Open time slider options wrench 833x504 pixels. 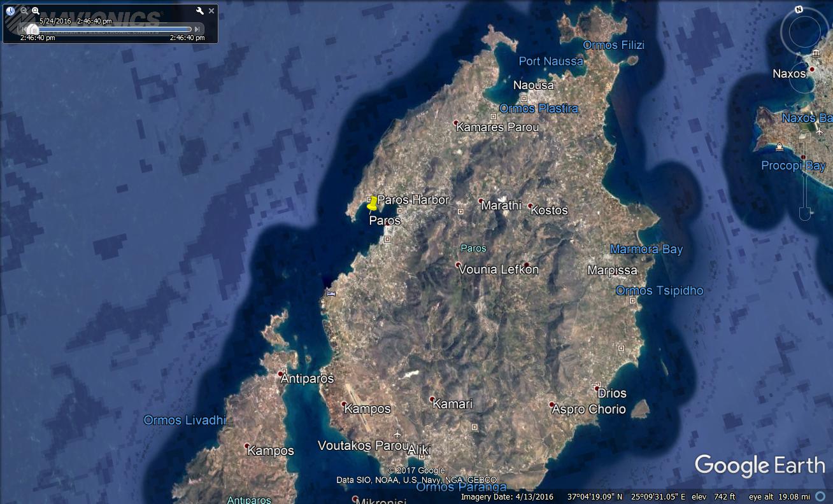click(x=200, y=11)
